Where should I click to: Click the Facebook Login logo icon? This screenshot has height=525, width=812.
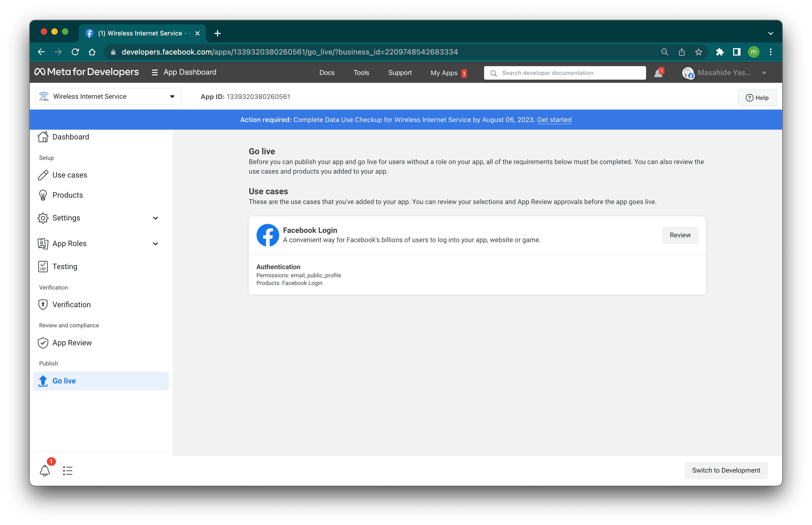[x=268, y=235]
